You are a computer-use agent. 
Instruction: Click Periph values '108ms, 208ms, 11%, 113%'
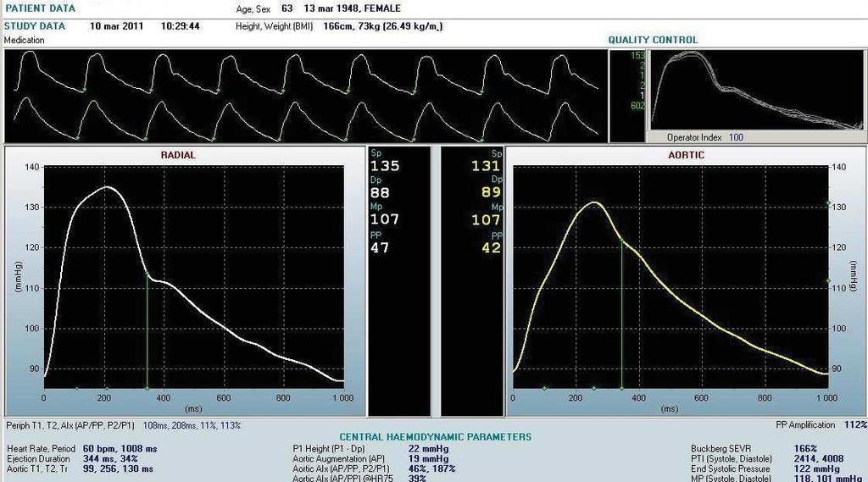[192, 425]
